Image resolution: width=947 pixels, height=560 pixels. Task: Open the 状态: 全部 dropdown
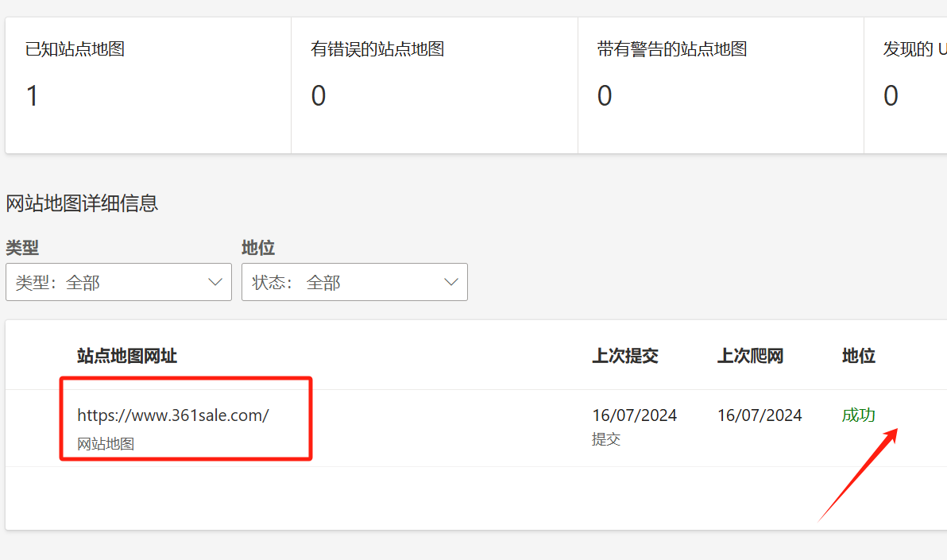354,282
